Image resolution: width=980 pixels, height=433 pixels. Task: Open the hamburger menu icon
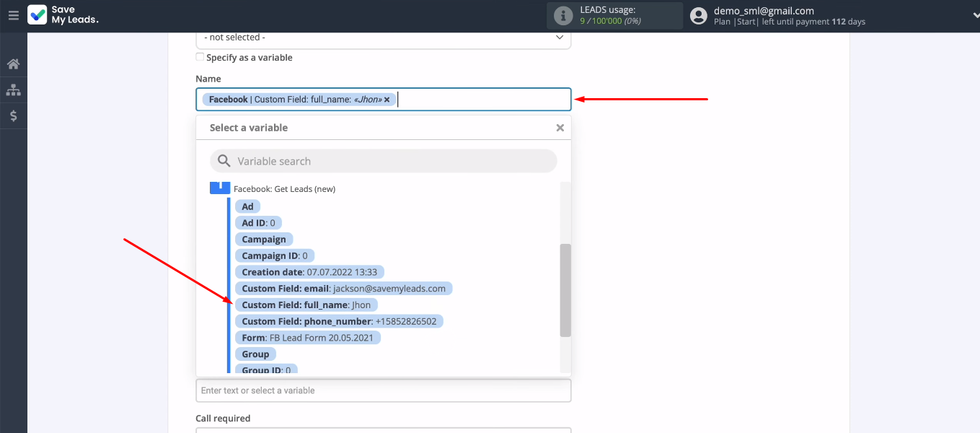13,15
